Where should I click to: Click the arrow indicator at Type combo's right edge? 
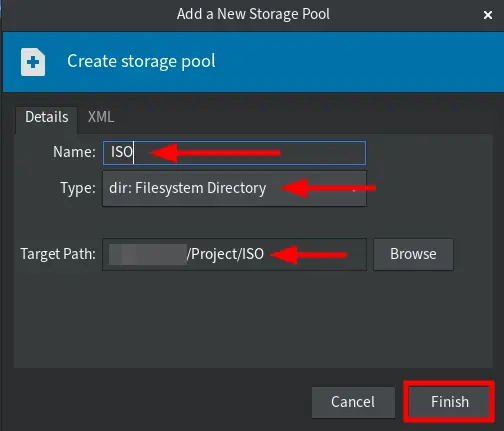pyautogui.click(x=354, y=190)
